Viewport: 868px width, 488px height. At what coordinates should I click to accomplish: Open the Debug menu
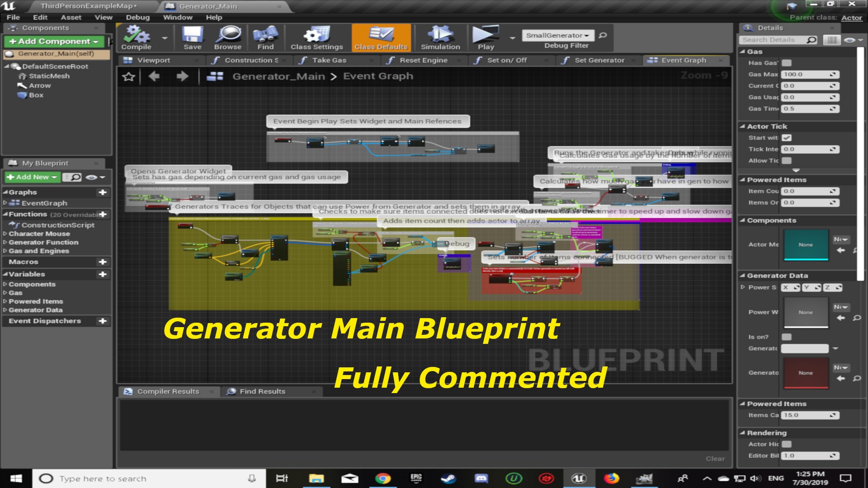tap(138, 17)
